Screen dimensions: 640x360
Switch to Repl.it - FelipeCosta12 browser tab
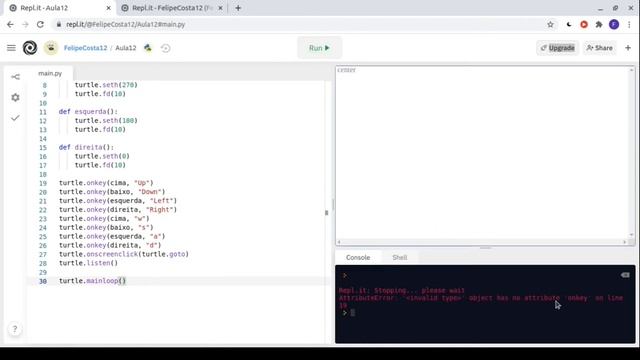172,8
